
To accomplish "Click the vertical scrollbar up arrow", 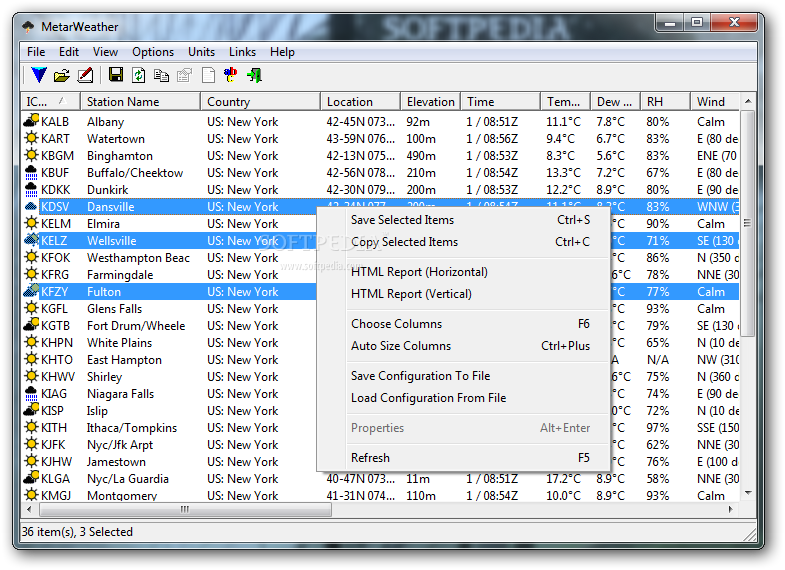I will (748, 101).
